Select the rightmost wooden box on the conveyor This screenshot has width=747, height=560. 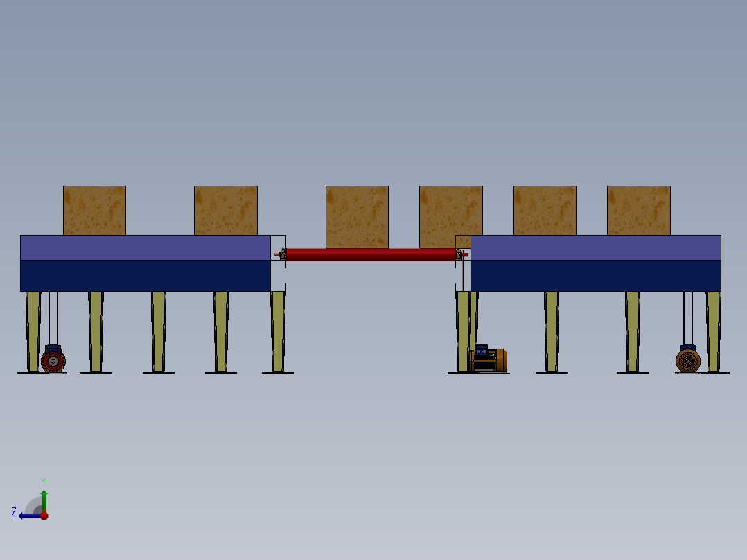(639, 210)
